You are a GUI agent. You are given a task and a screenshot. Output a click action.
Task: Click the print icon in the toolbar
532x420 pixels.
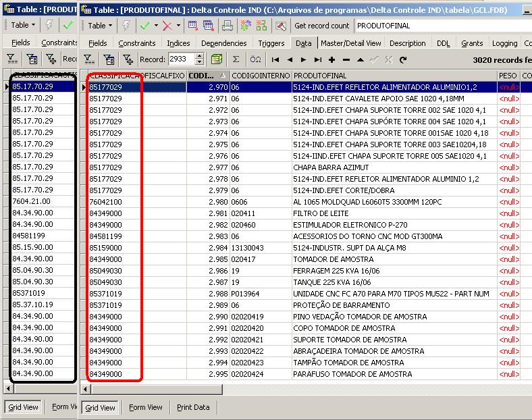point(228,26)
